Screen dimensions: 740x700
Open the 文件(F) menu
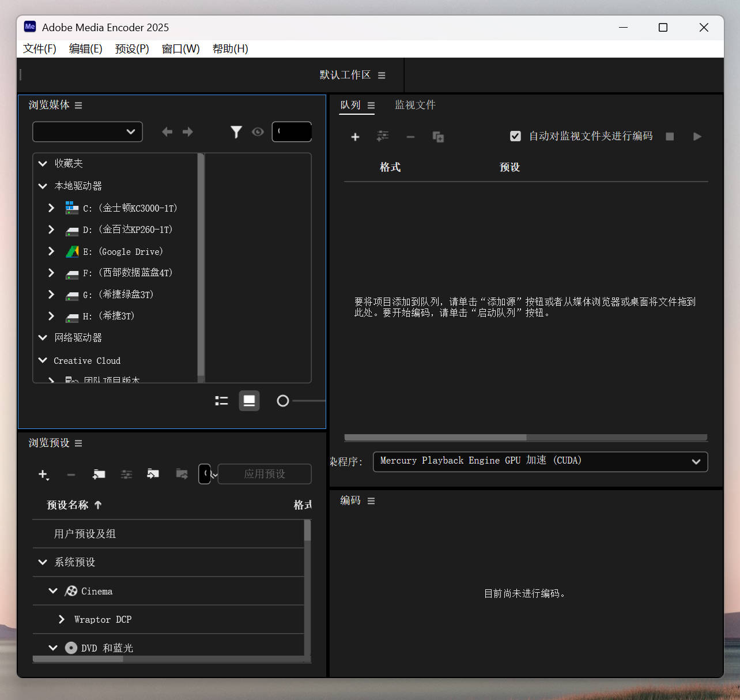[40, 49]
